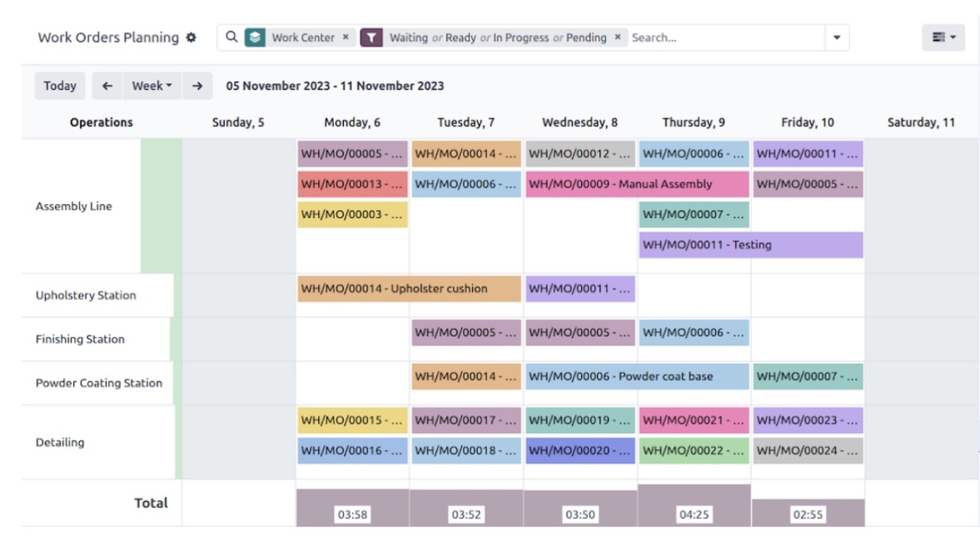Click the Work Center group-by layers icon
980x547 pixels.
[x=255, y=37]
